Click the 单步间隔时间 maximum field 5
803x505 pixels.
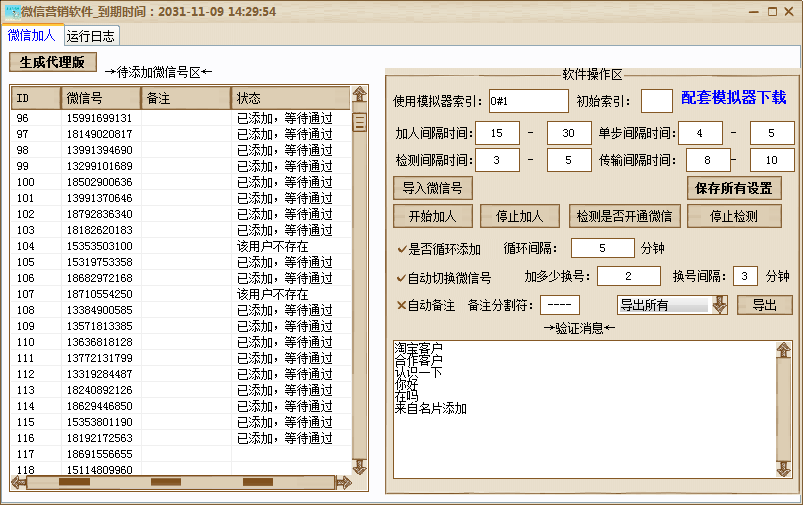[772, 133]
